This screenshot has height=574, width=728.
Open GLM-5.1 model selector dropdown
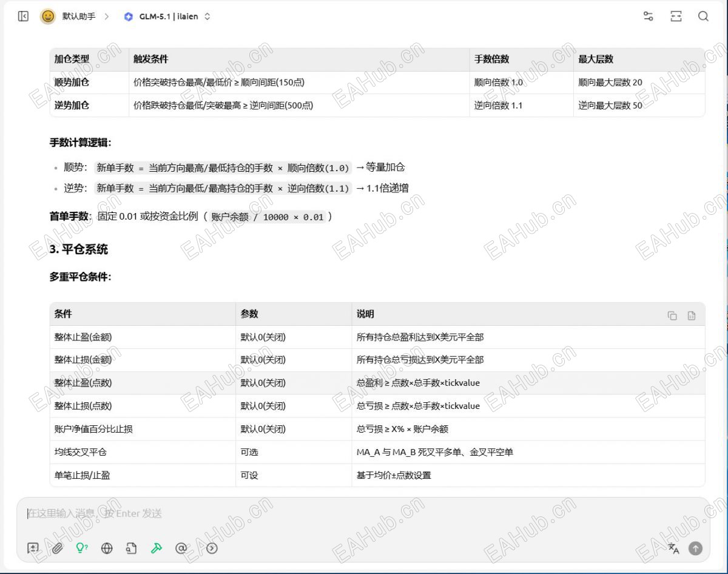point(167,16)
